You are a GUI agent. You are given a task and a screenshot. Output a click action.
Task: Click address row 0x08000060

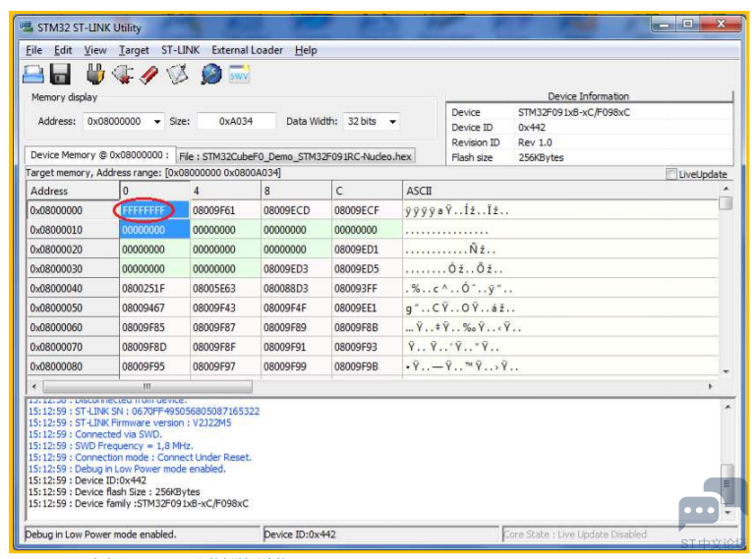[x=73, y=328]
